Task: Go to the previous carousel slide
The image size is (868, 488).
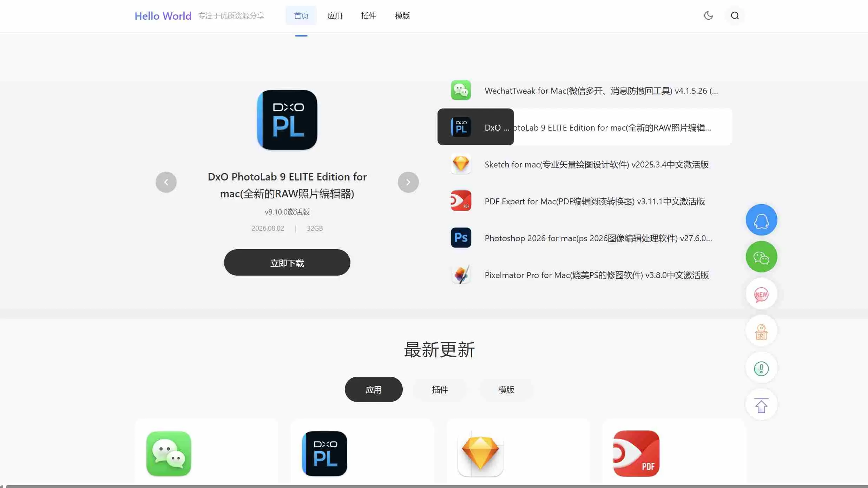Action: click(166, 182)
